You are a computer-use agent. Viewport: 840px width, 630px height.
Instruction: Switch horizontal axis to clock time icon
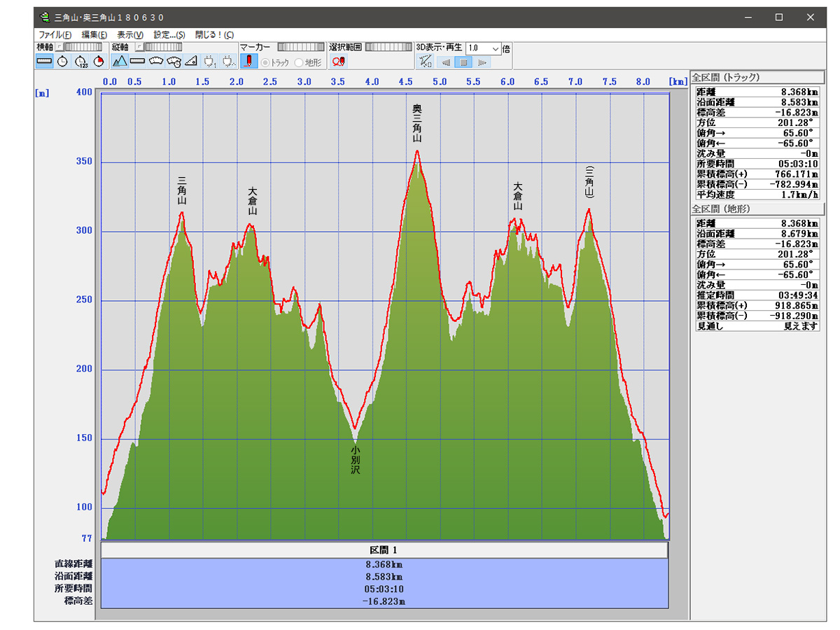[x=63, y=62]
